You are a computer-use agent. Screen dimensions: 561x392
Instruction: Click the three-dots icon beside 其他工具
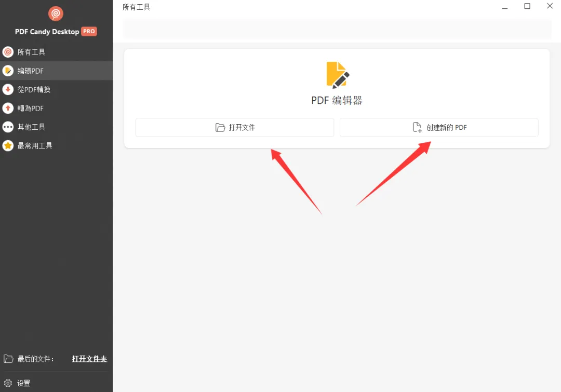(8, 127)
